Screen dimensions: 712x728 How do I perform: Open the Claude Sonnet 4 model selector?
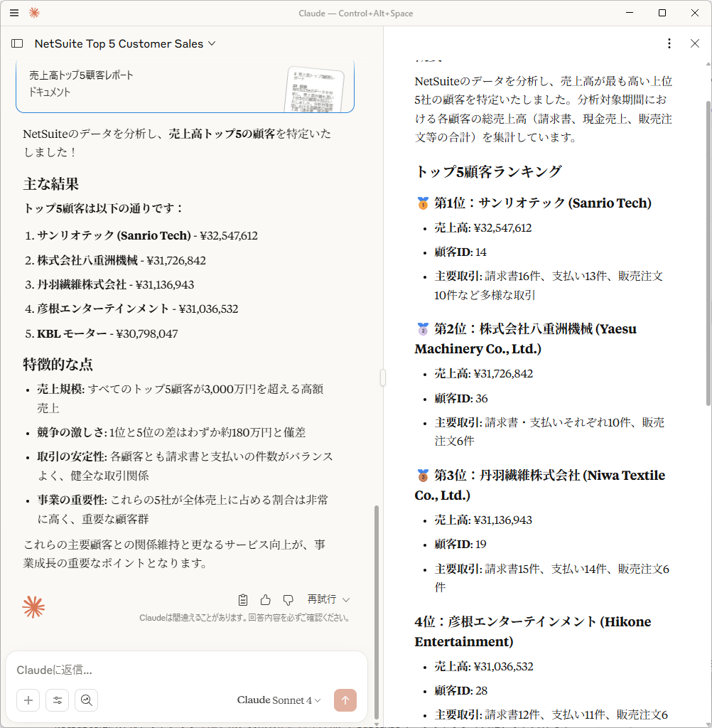click(x=279, y=700)
